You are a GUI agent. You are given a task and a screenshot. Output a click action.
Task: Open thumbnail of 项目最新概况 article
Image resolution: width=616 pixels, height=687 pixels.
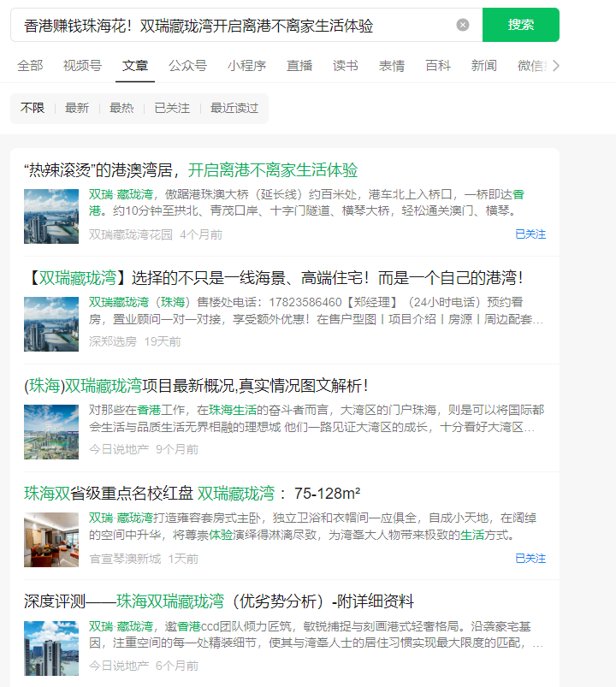point(51,431)
